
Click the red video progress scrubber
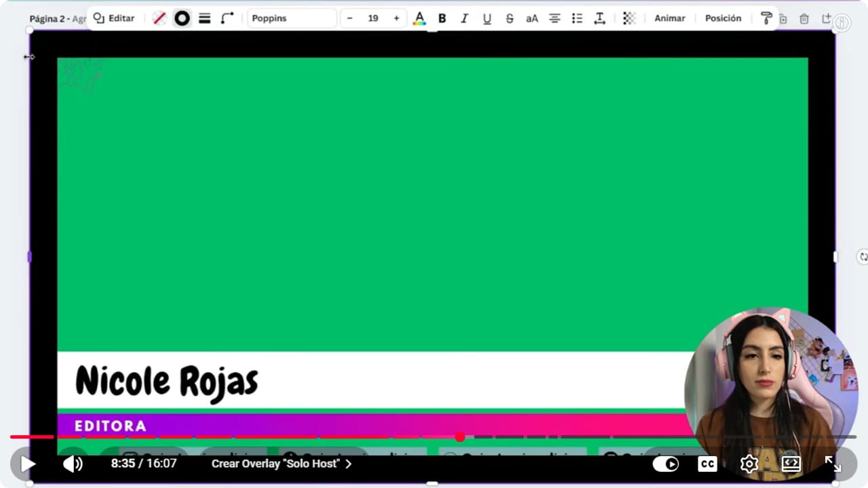pos(460,437)
